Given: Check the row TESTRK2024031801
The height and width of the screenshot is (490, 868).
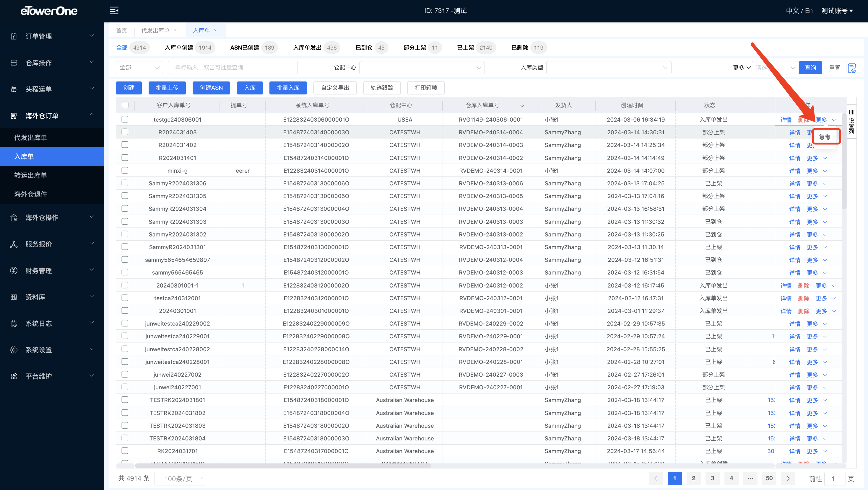Looking at the screenshot, I should (125, 400).
